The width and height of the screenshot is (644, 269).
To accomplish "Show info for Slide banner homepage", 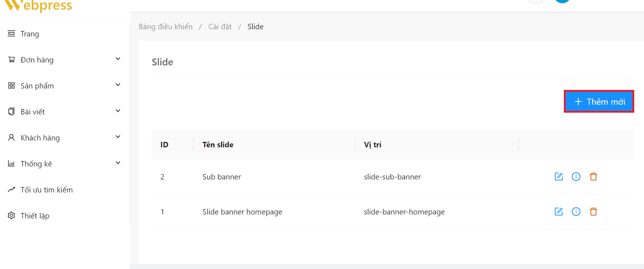I will coord(576,212).
